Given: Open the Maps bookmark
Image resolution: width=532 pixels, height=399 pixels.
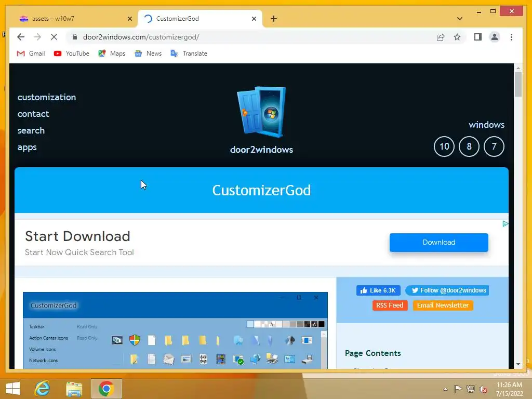Looking at the screenshot, I should [112, 54].
